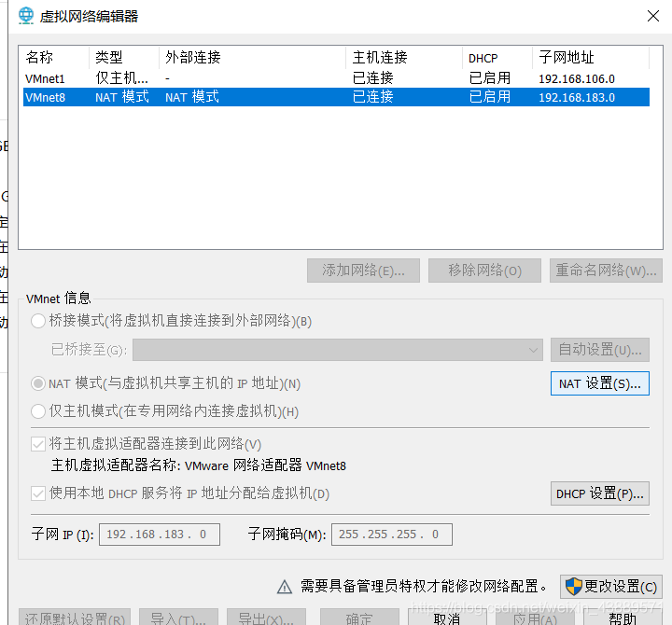This screenshot has height=625, width=672.
Task: Click 重命名网络(W) button
Action: point(606,271)
